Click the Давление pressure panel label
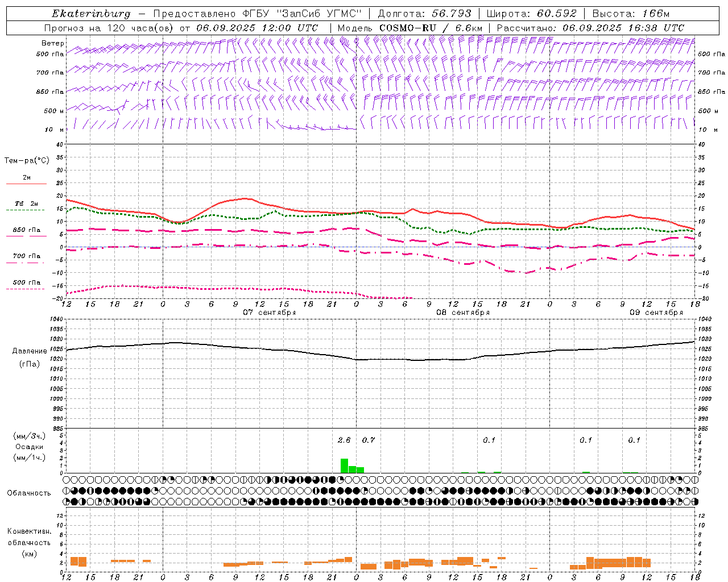728x582 pixels. pyautogui.click(x=29, y=351)
